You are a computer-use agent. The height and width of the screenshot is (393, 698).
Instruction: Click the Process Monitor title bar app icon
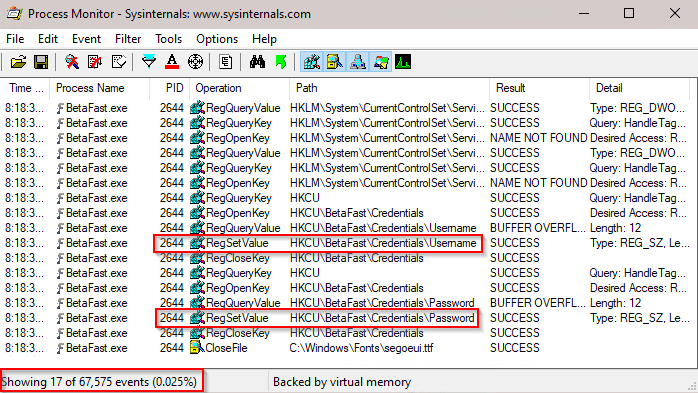[x=14, y=14]
